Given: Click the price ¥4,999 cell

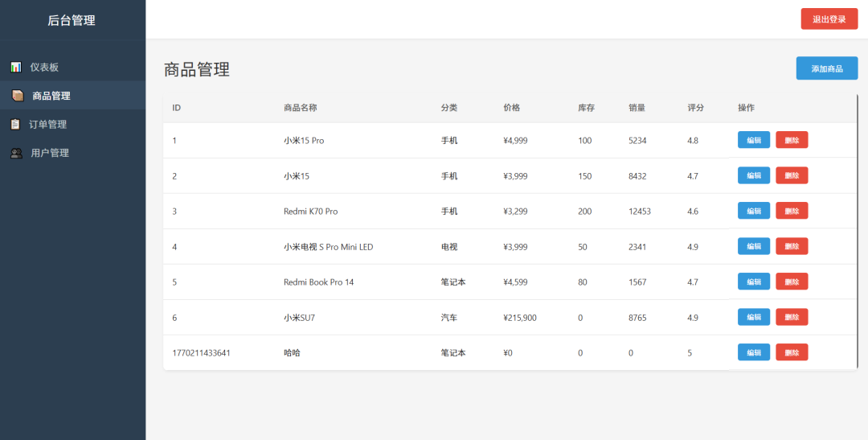Looking at the screenshot, I should 515,140.
